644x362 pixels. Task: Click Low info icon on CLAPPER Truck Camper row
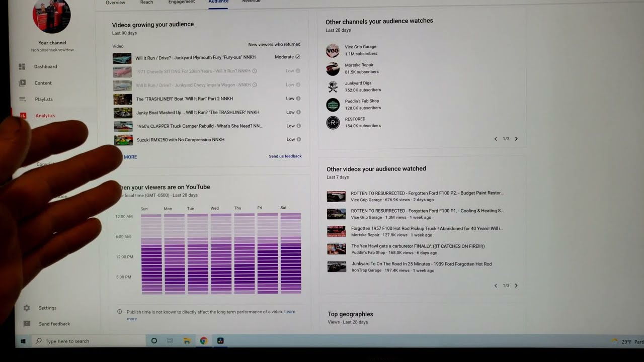tap(298, 126)
